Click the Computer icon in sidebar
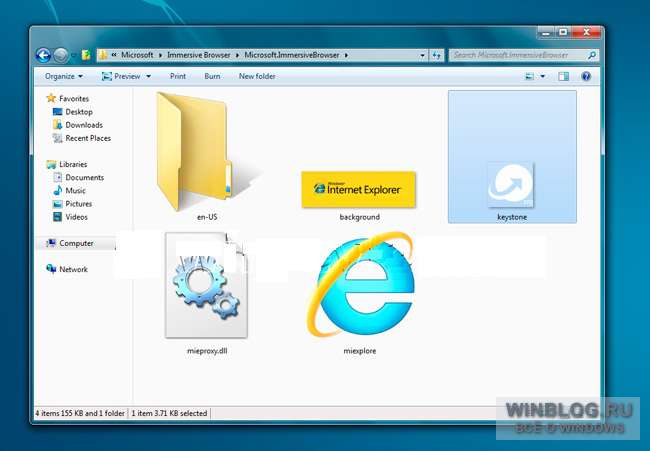Viewport: 650px width, 451px height. click(51, 243)
